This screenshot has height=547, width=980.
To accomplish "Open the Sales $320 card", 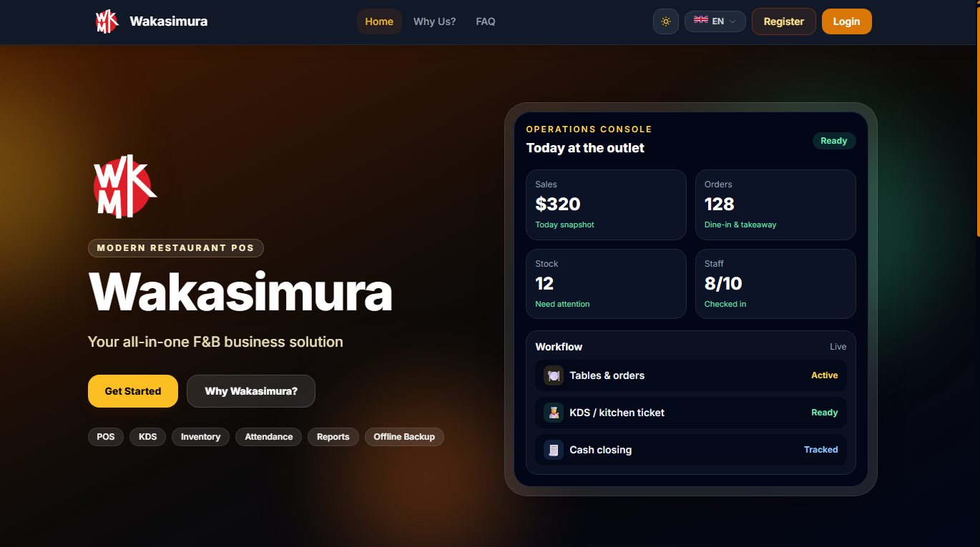I will (606, 204).
